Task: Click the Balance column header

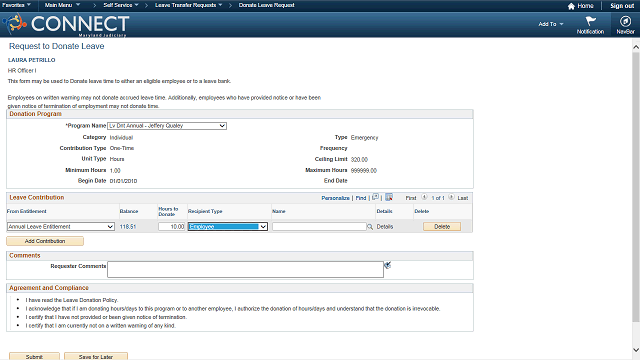Action: (x=129, y=211)
